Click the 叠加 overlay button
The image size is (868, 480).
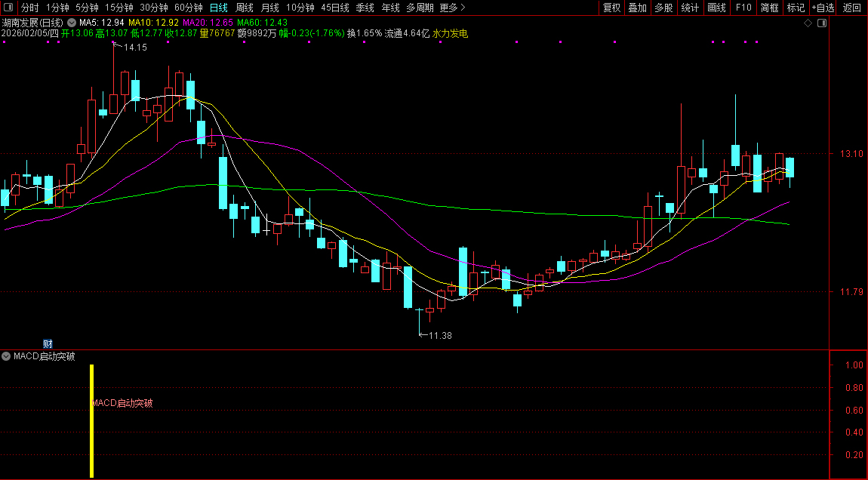(x=638, y=8)
